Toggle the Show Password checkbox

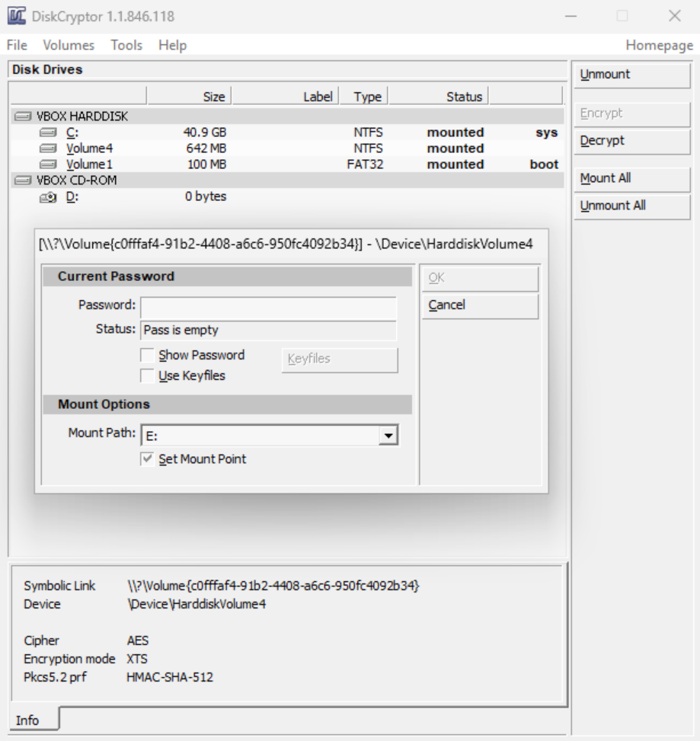pyautogui.click(x=147, y=355)
